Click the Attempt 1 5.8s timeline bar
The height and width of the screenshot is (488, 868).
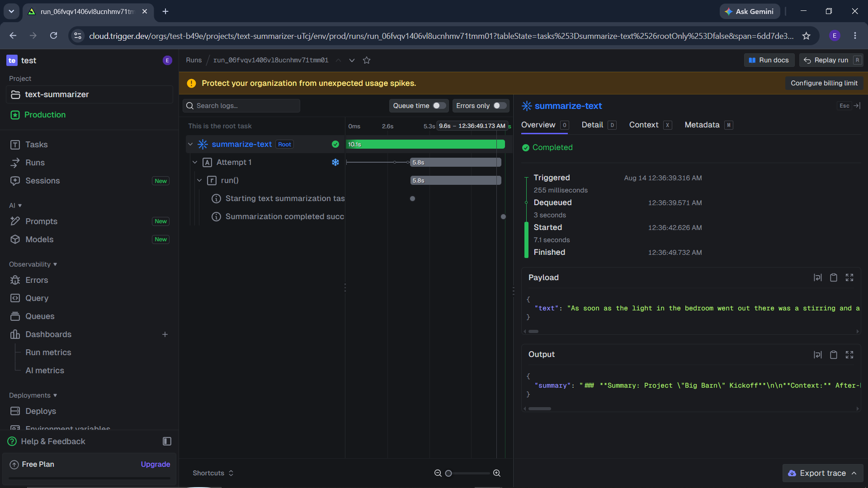click(455, 162)
